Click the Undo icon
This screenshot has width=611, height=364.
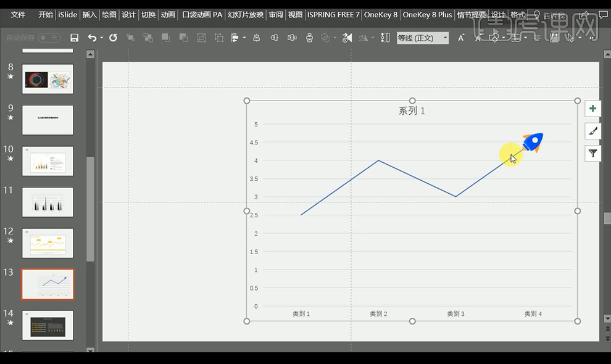click(91, 38)
